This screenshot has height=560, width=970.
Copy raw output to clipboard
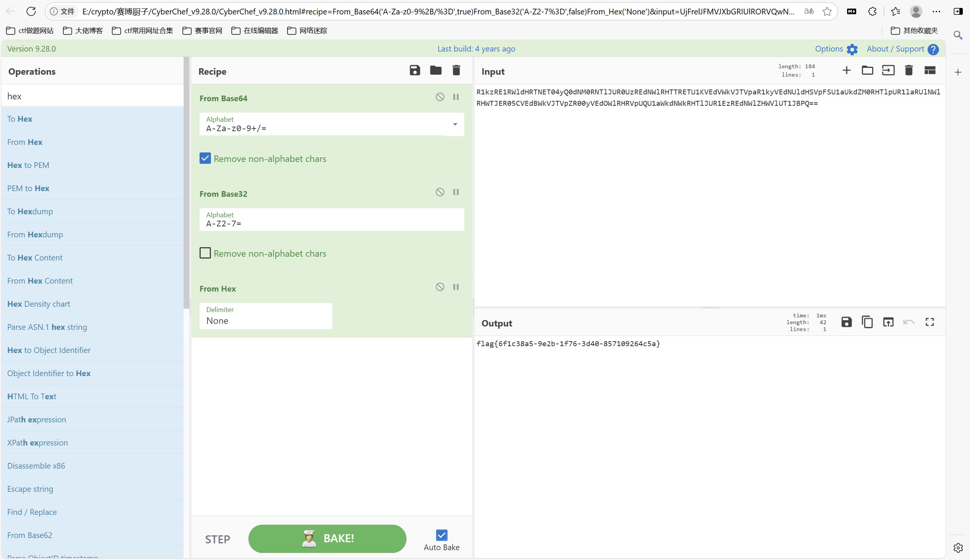(x=867, y=322)
